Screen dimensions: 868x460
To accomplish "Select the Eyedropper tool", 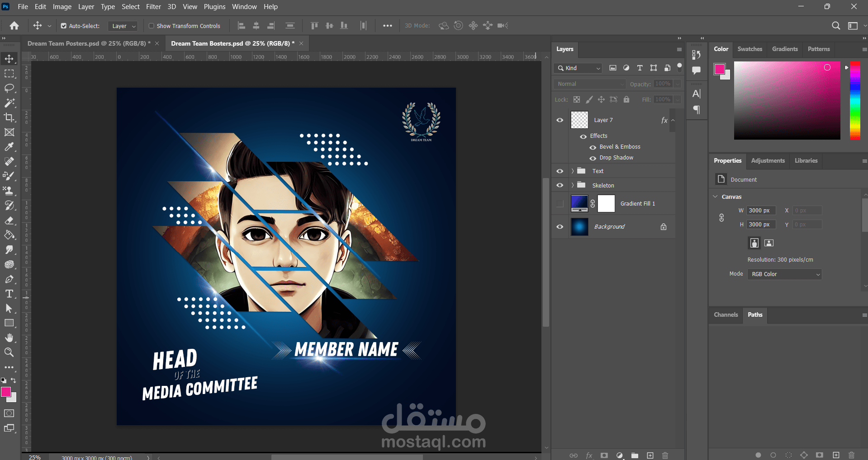I will click(x=9, y=147).
